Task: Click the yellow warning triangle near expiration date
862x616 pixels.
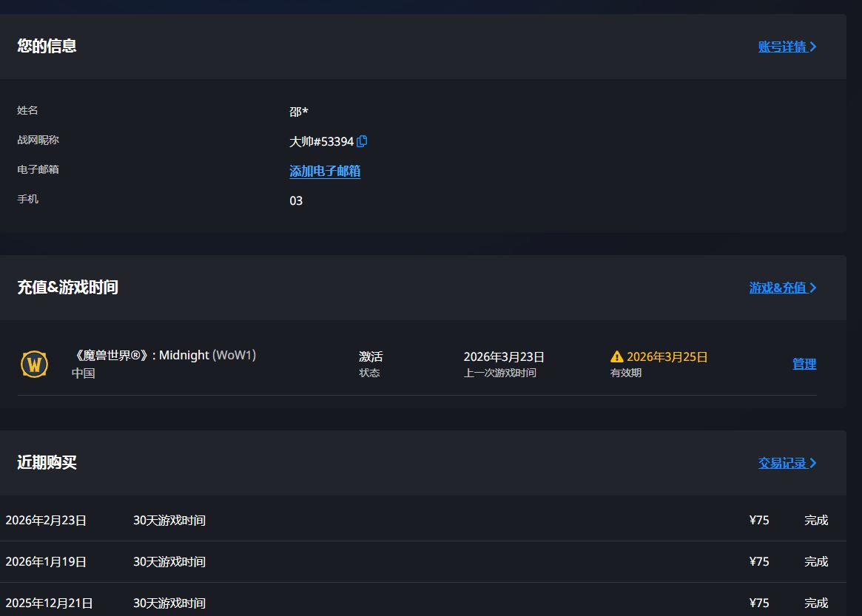Action: coord(617,357)
